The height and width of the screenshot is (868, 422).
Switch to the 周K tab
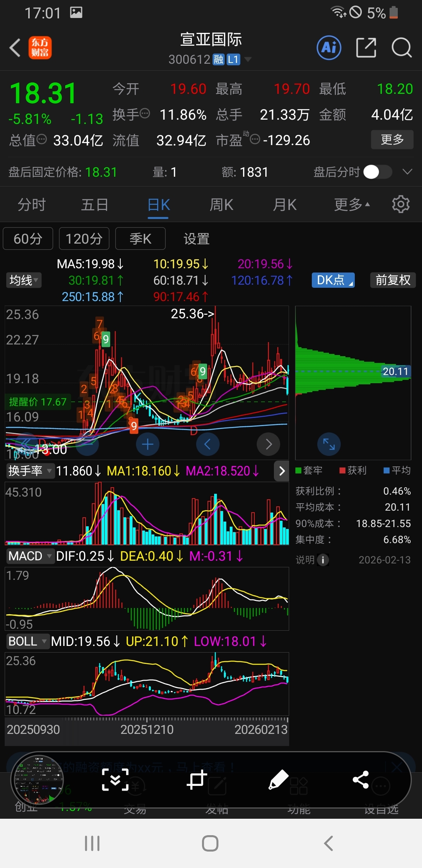click(222, 204)
